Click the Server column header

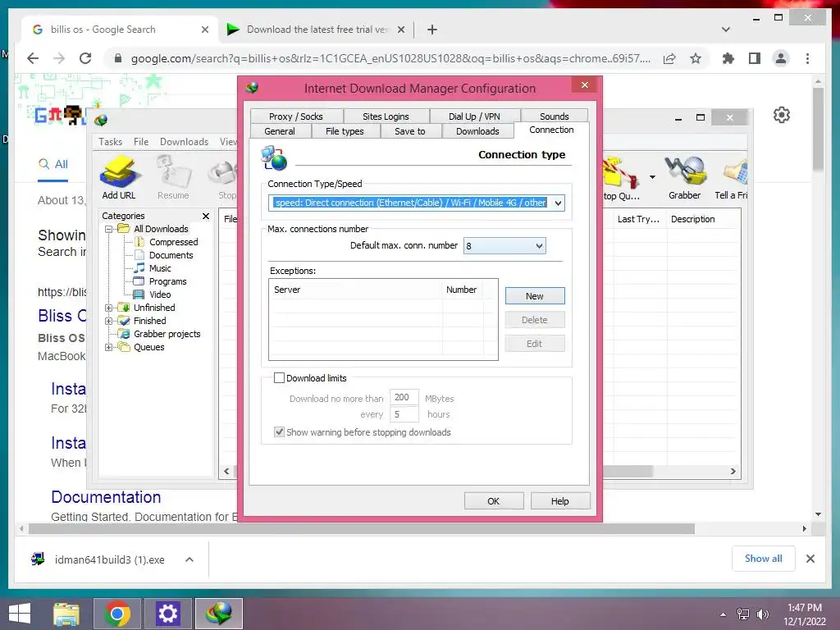click(356, 290)
